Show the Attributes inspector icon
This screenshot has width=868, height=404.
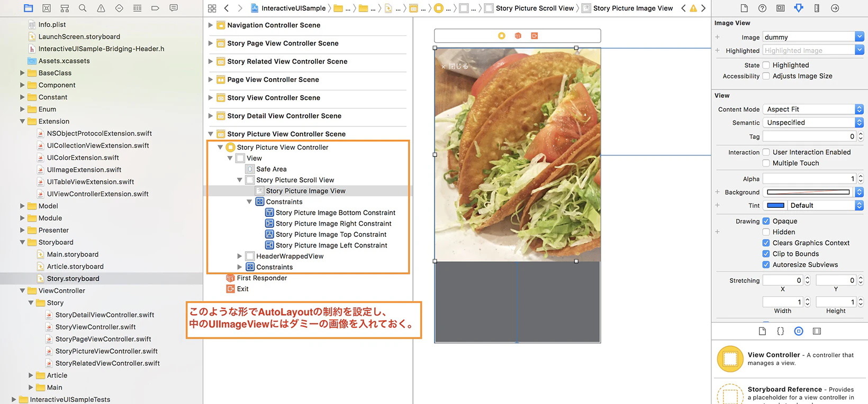click(x=799, y=8)
